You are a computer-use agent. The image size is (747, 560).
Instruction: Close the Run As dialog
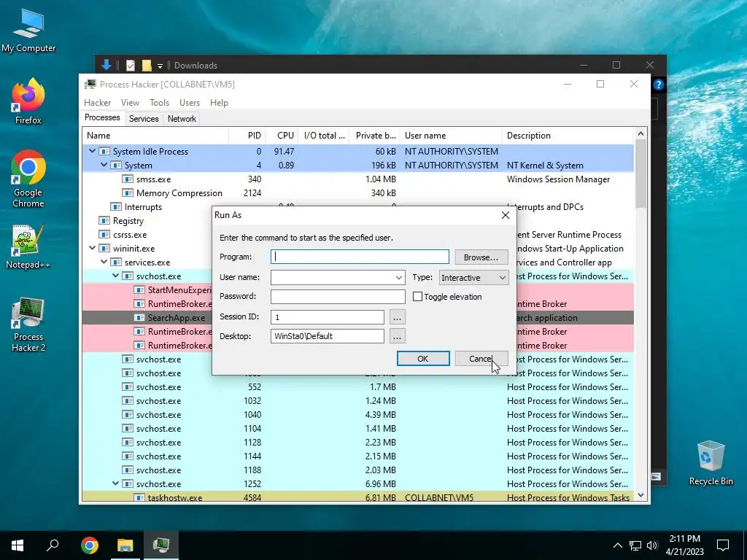(x=506, y=215)
